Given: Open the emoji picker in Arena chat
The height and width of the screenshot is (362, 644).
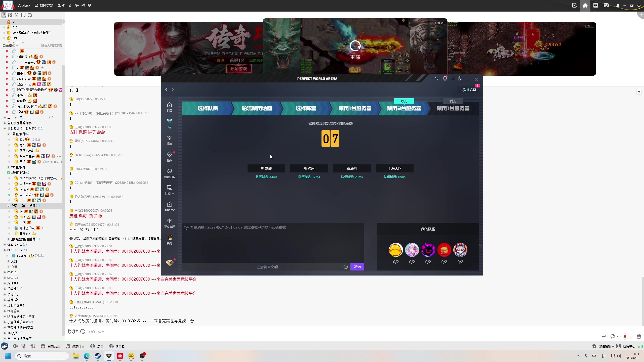Looking at the screenshot, I should tap(346, 267).
